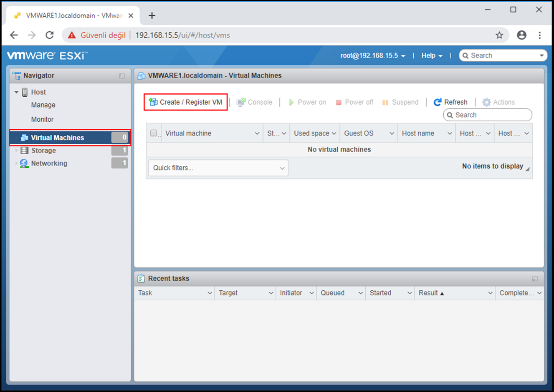
Task: Close the VMWARE1.localdomain browser tab
Action: pos(131,15)
